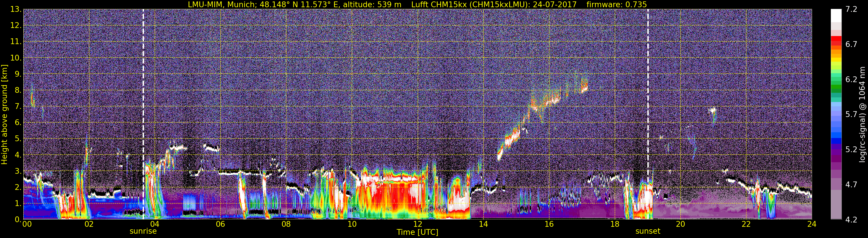This screenshot has height=238, width=868.
Task: Click the sunset label below the time axis
Action: click(x=648, y=231)
